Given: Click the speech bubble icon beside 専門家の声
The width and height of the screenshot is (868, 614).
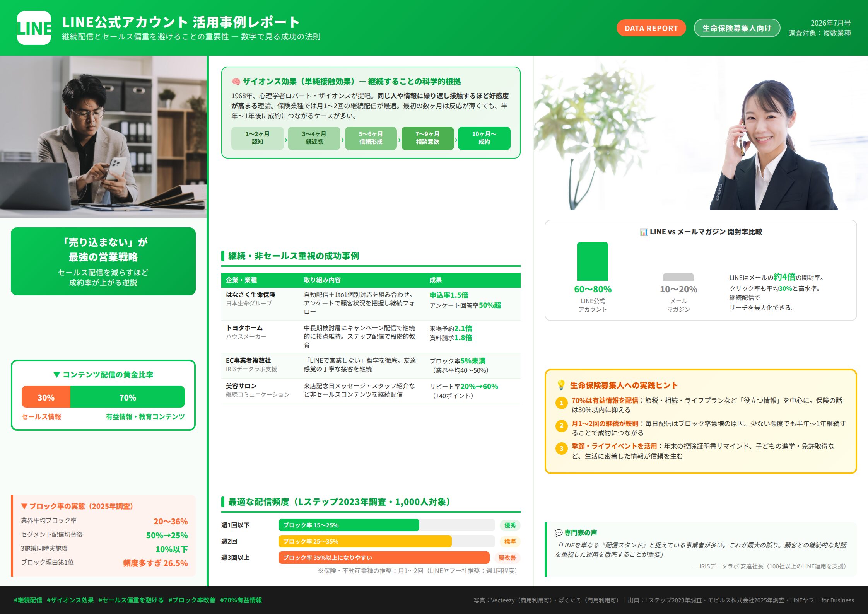Looking at the screenshot, I should [x=559, y=533].
